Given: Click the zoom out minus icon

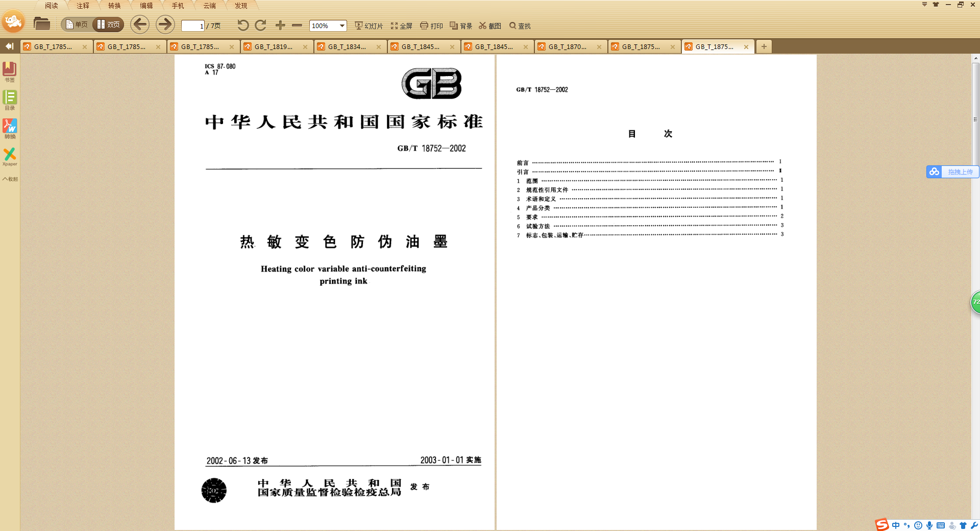Looking at the screenshot, I should click(x=297, y=26).
